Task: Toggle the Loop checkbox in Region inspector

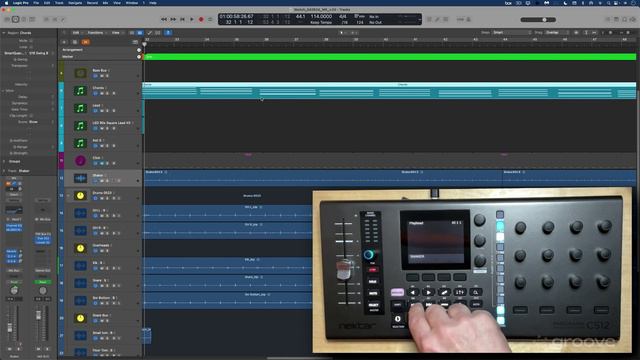Action: 31,47
